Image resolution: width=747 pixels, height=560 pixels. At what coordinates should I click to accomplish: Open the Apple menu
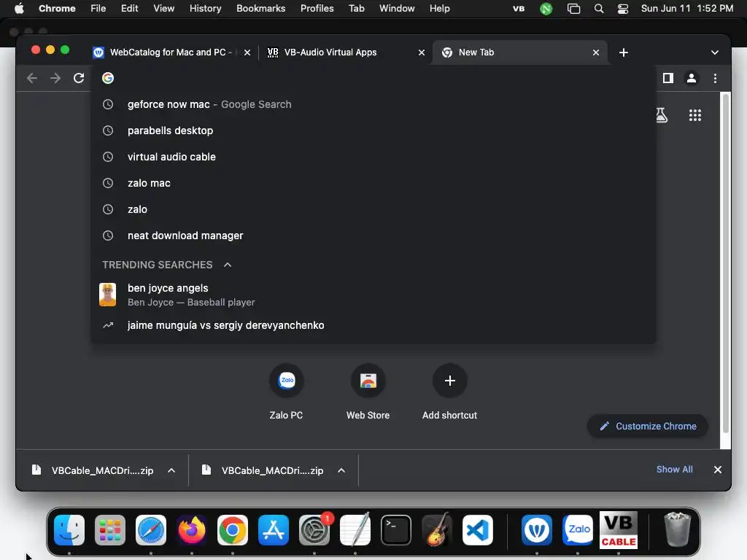tap(19, 9)
